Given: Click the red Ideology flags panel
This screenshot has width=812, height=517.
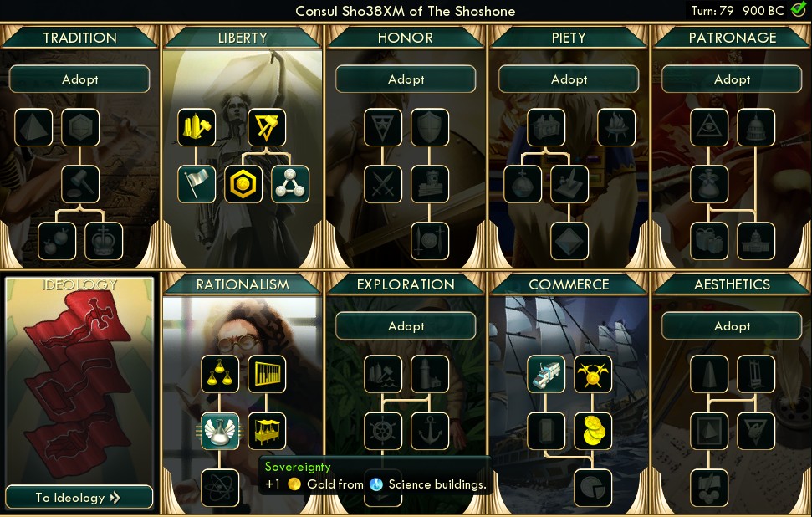Looking at the screenshot, I should (79, 381).
